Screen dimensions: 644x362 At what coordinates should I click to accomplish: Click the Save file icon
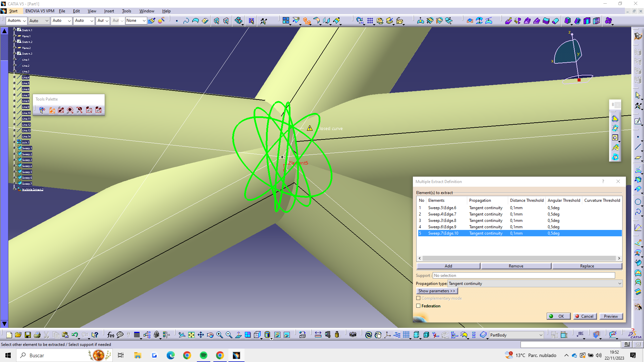[28, 335]
